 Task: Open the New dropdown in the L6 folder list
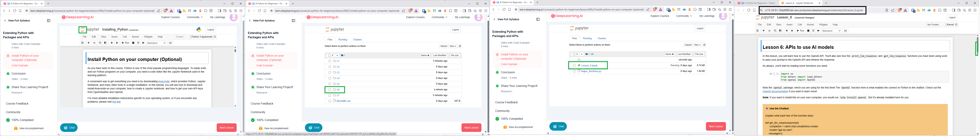pos(697,45)
